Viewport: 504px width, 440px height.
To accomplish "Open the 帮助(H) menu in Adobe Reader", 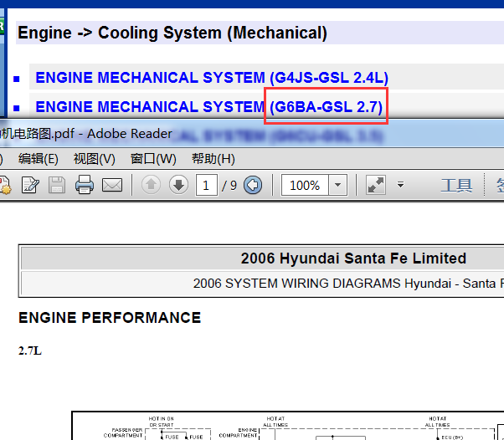I will (213, 159).
